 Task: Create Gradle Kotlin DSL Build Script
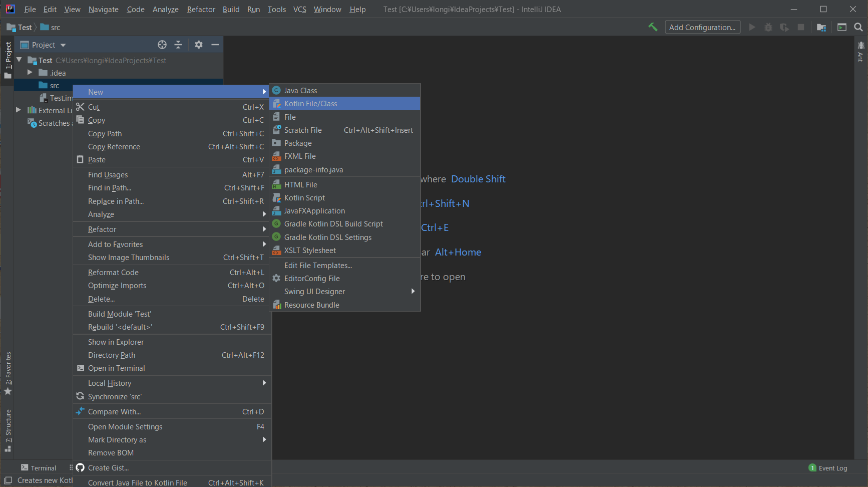pyautogui.click(x=344, y=223)
